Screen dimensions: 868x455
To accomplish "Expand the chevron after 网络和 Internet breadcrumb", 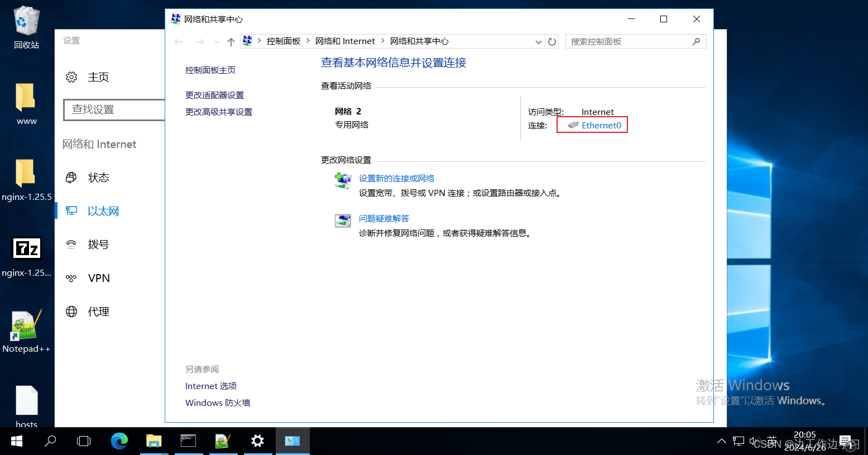I will [x=382, y=41].
